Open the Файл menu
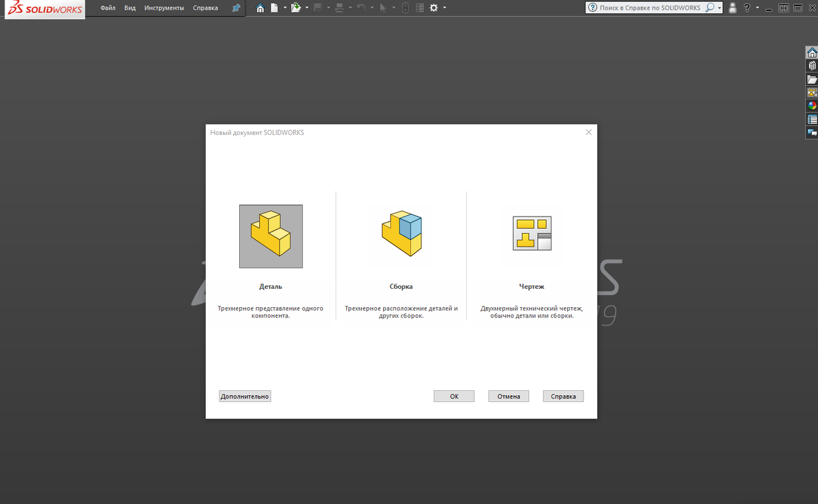 point(108,8)
